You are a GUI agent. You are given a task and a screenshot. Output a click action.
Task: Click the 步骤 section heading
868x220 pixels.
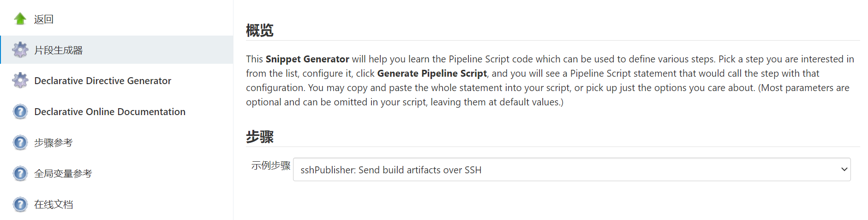[x=260, y=137]
